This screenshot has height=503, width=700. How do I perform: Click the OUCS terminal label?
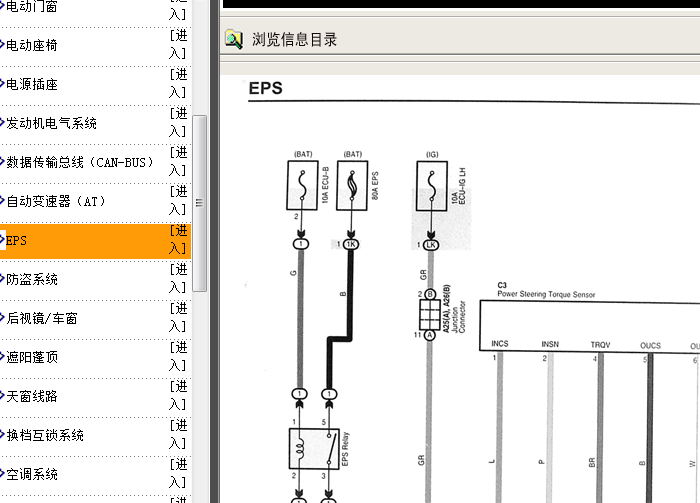(x=650, y=345)
